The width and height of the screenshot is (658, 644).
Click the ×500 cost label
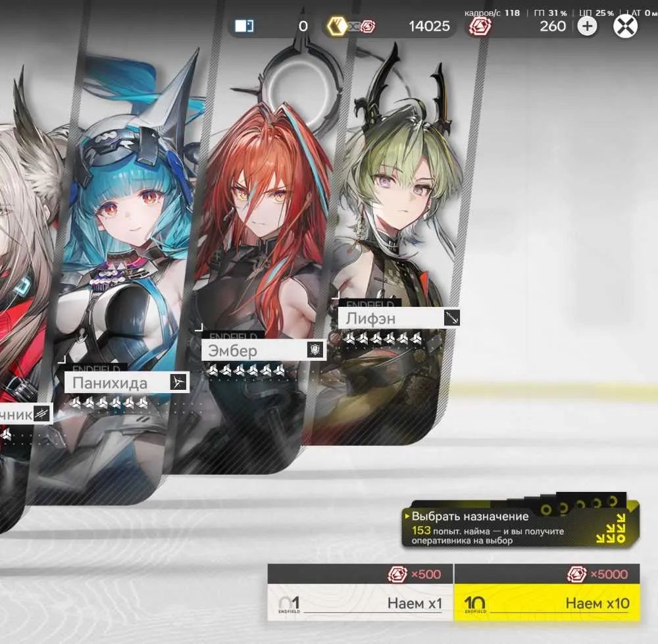click(426, 574)
